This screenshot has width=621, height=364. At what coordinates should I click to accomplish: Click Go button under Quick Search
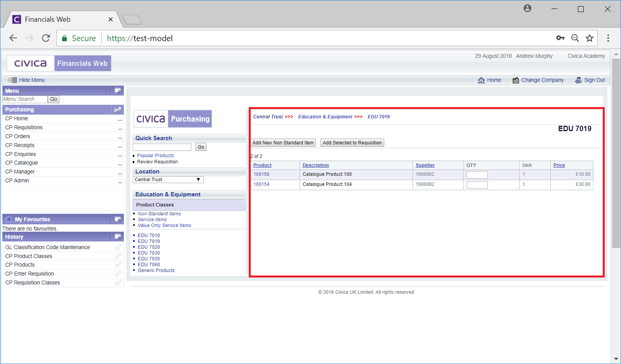pos(201,147)
